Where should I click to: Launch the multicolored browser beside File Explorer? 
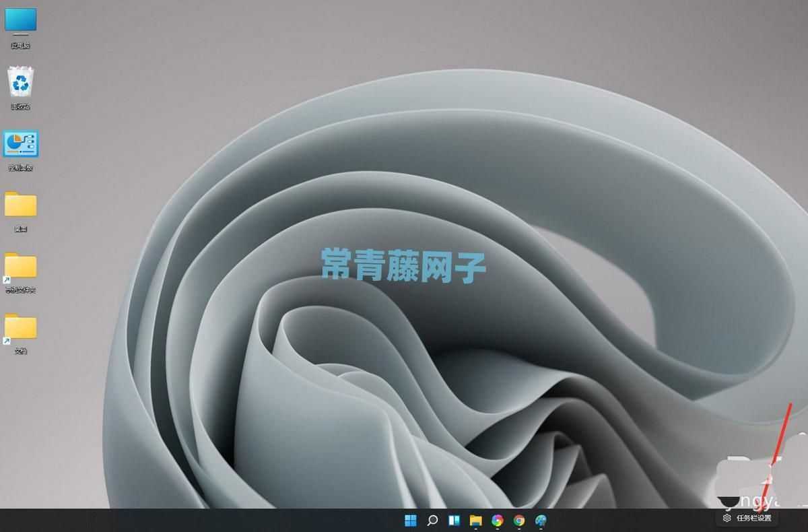(x=498, y=520)
